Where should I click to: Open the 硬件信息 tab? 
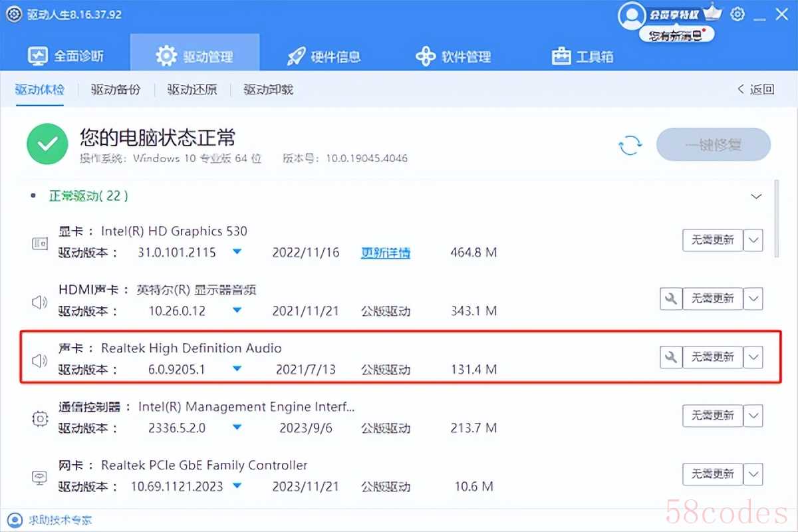[x=324, y=56]
